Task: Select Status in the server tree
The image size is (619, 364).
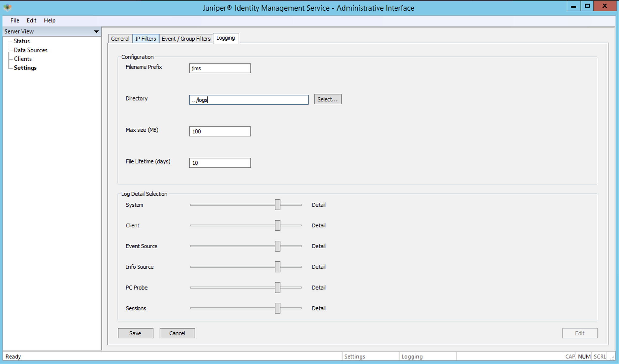Action: click(x=22, y=41)
